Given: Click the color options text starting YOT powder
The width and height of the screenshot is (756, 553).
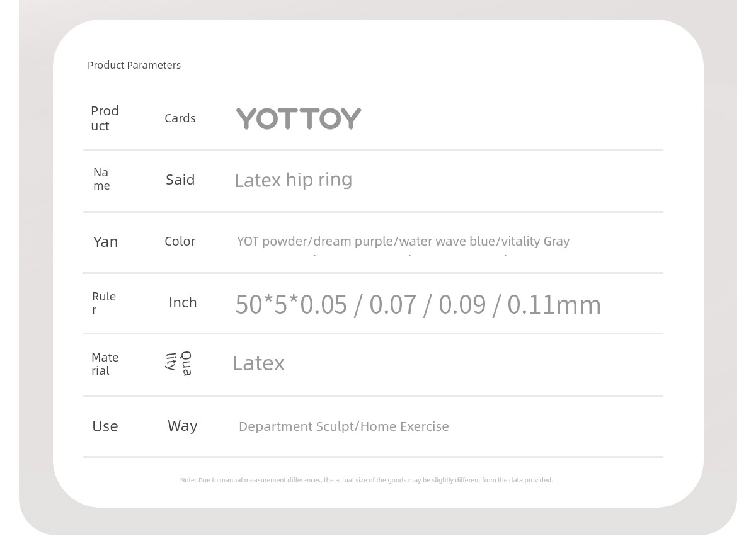Looking at the screenshot, I should point(403,241).
